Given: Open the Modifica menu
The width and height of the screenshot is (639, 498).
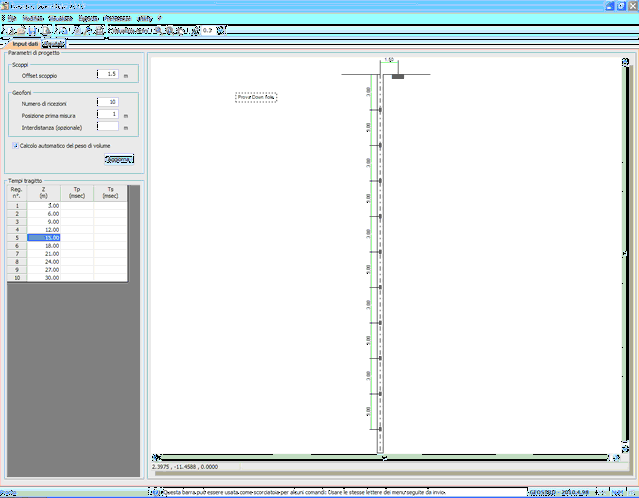Looking at the screenshot, I should [33, 18].
